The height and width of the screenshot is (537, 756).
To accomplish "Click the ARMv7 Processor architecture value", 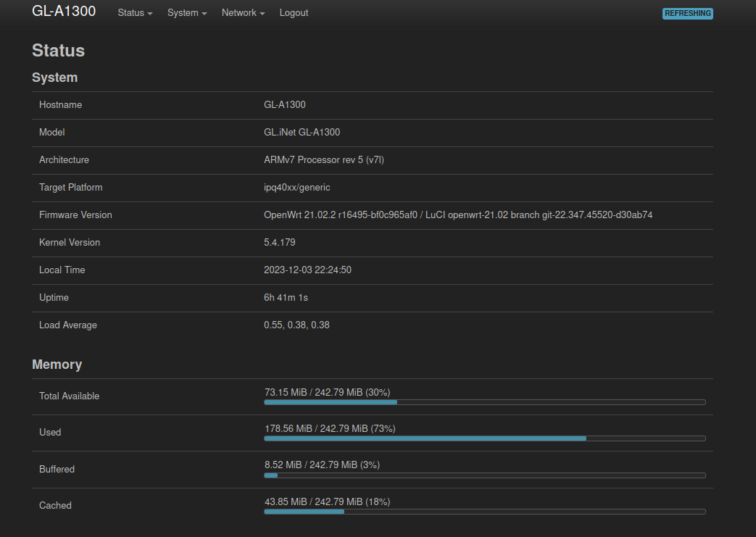I will (x=323, y=160).
